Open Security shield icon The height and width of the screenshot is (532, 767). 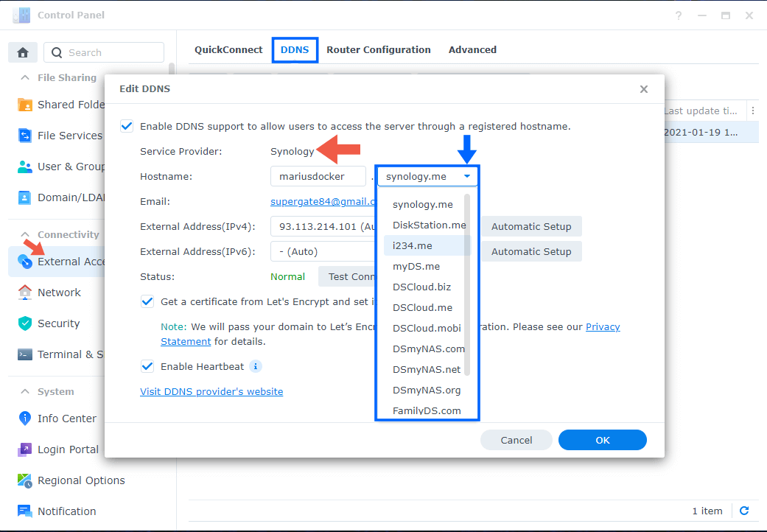(x=24, y=323)
